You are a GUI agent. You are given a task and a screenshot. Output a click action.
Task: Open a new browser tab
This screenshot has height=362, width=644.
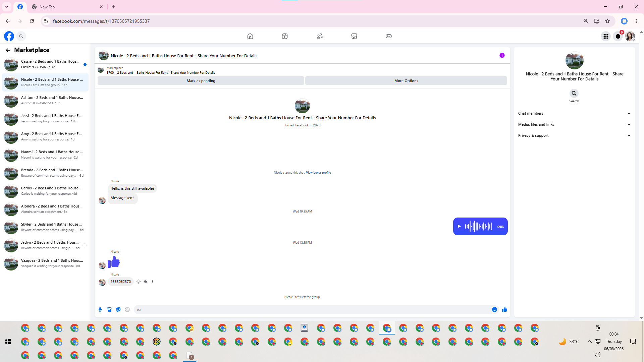point(113,7)
